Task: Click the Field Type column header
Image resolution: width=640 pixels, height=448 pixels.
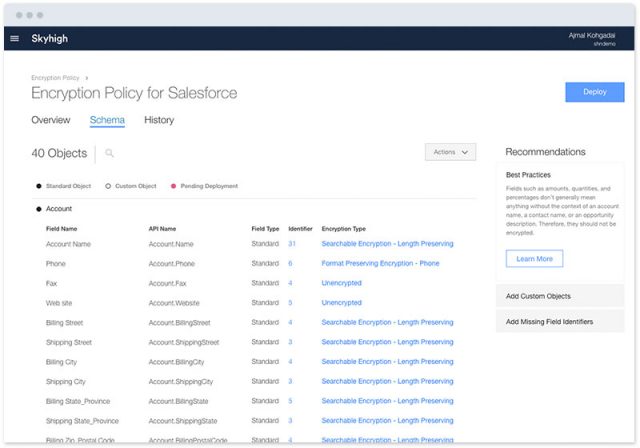Action: [265, 228]
